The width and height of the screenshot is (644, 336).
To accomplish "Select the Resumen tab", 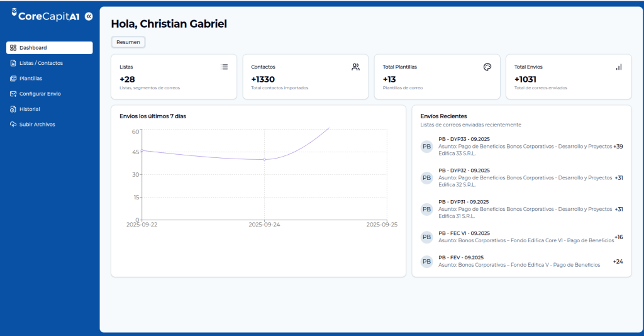I will coord(128,42).
